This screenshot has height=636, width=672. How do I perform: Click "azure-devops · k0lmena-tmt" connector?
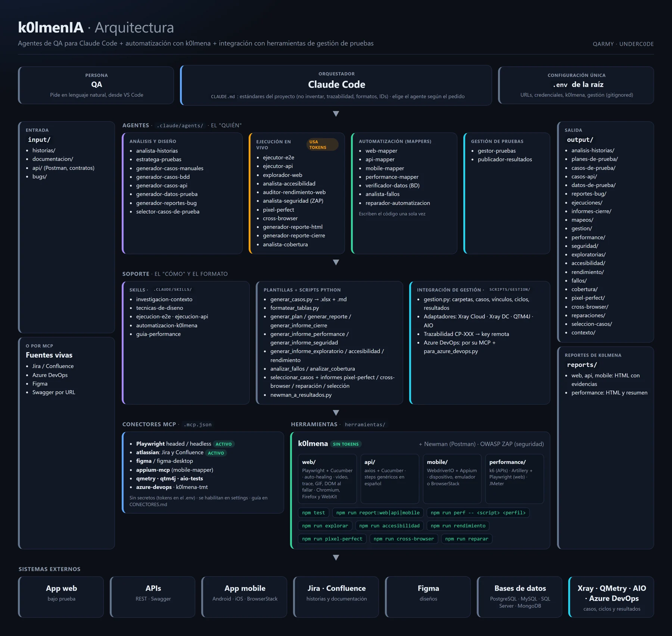(x=172, y=487)
